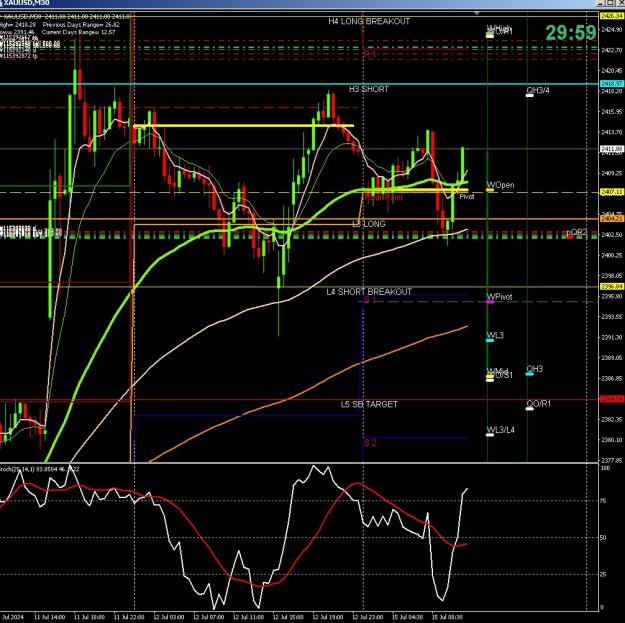Click the 12 Jul 03:00 time axis label
Screen dimensions: 625x623
point(169,617)
